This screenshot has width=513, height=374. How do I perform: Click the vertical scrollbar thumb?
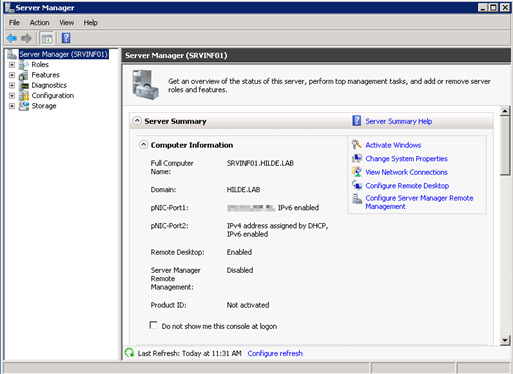click(505, 145)
